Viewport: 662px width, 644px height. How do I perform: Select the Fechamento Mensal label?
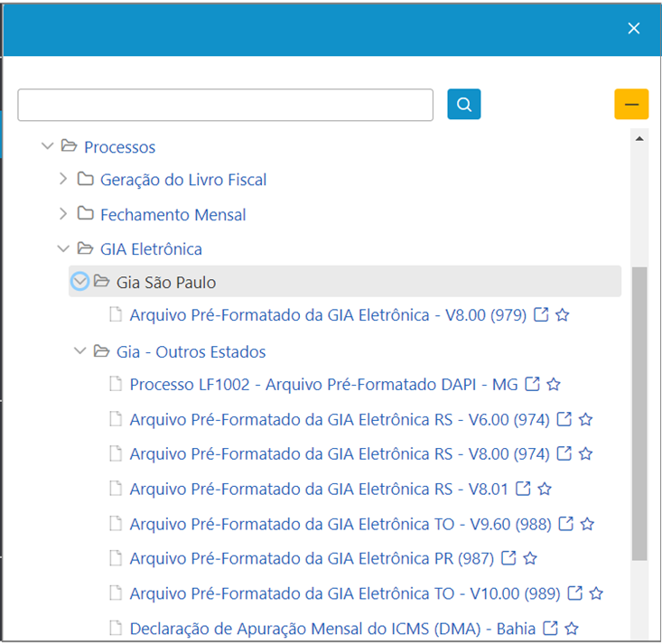point(172,215)
